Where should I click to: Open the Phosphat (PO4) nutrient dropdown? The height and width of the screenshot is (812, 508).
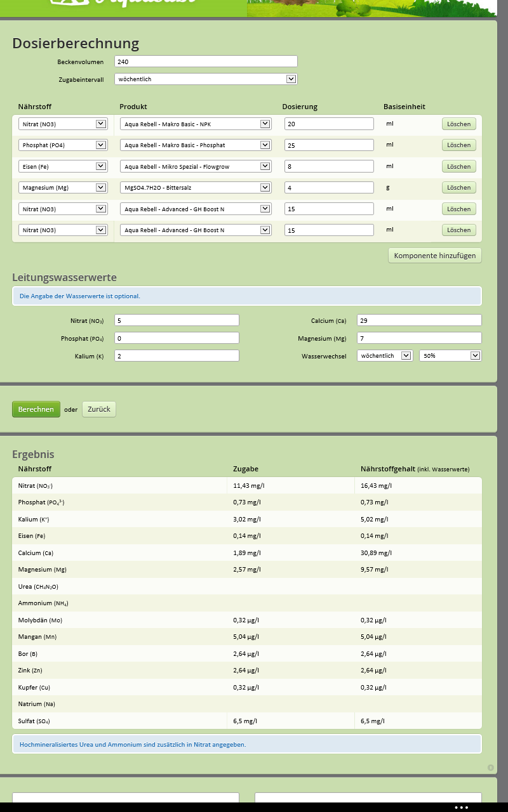pyautogui.click(x=62, y=145)
